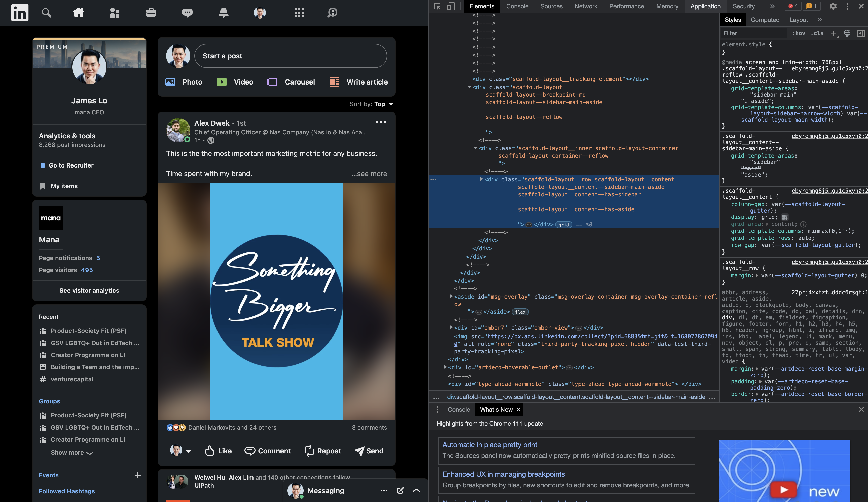868x502 pixels.
Task: Open My Network people icon
Action: pos(115,13)
